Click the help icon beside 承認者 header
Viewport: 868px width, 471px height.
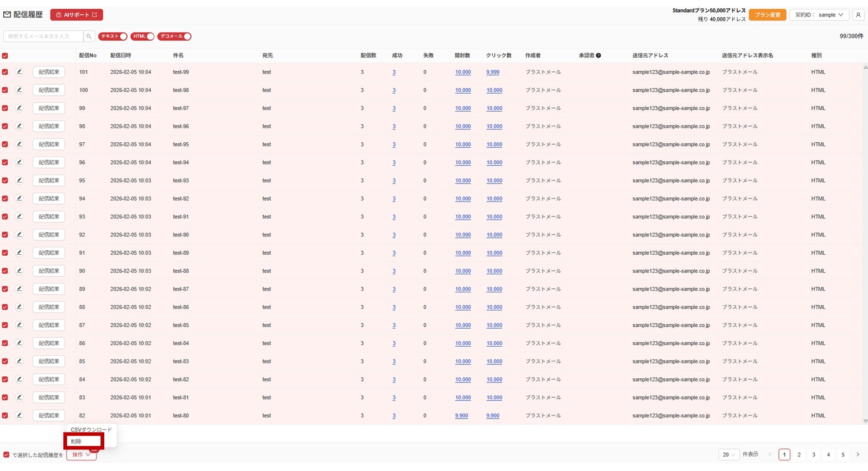598,56
